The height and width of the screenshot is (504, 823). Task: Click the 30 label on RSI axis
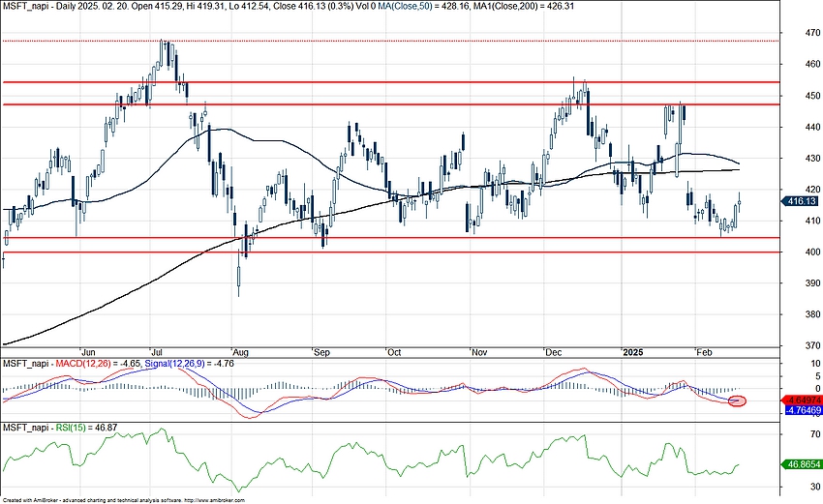point(815,487)
